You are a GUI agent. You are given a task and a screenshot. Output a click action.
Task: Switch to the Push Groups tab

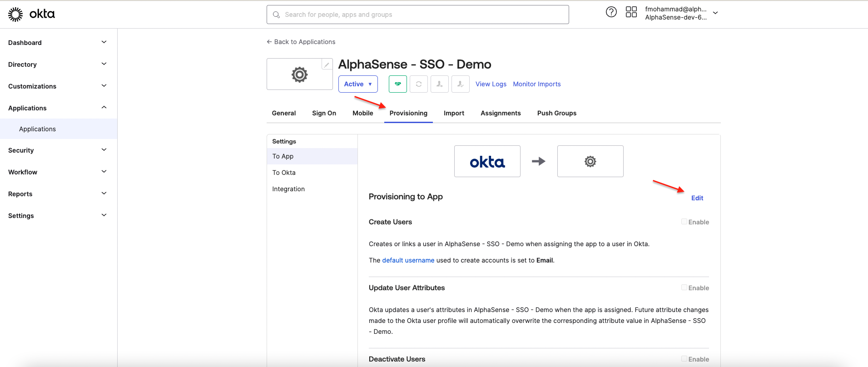pyautogui.click(x=556, y=113)
